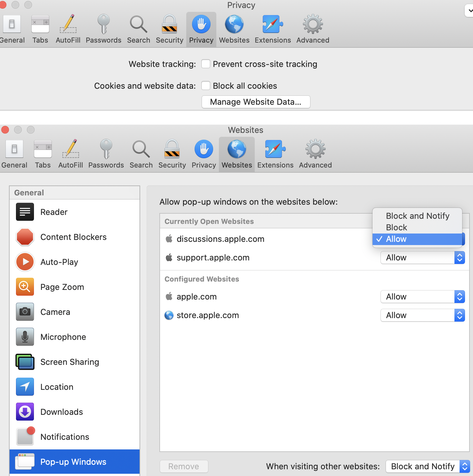
Task: Select the Websites globe tab in Websites window
Action: 237,154
